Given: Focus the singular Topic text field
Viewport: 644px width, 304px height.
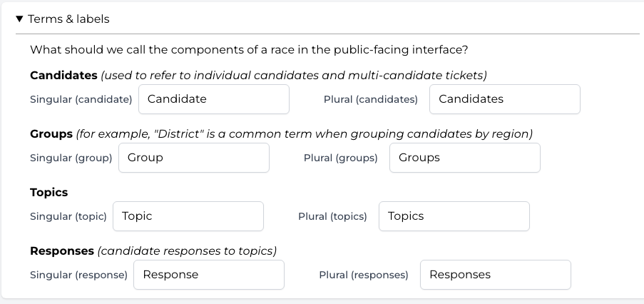Looking at the screenshot, I should point(188,216).
